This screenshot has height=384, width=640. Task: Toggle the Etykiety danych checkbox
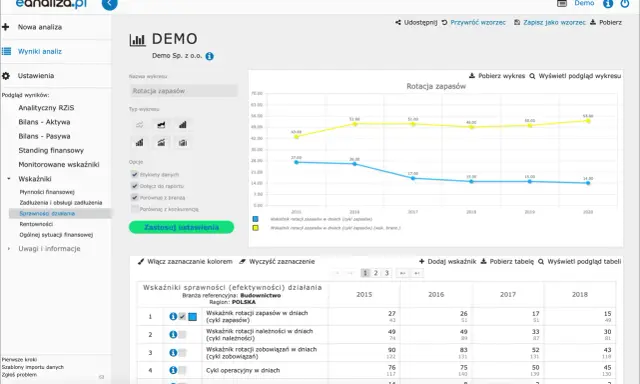pos(134,174)
